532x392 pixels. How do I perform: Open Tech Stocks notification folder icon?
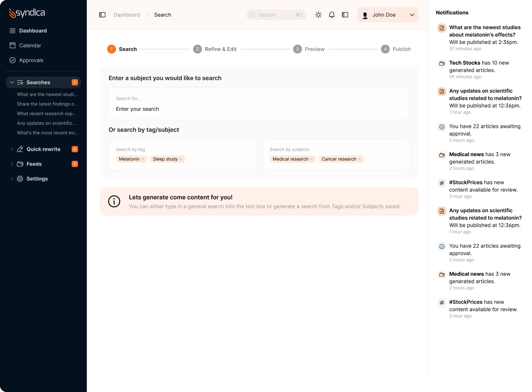[442, 64]
